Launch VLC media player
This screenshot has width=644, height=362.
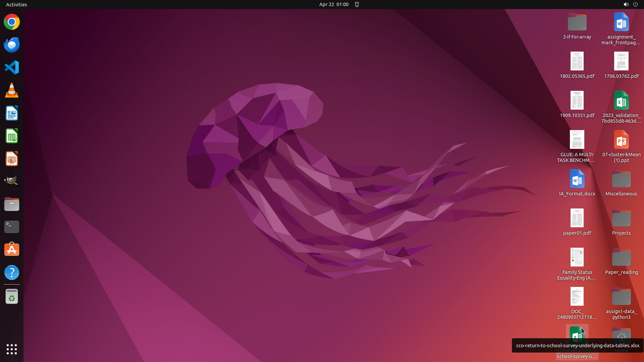(x=12, y=90)
